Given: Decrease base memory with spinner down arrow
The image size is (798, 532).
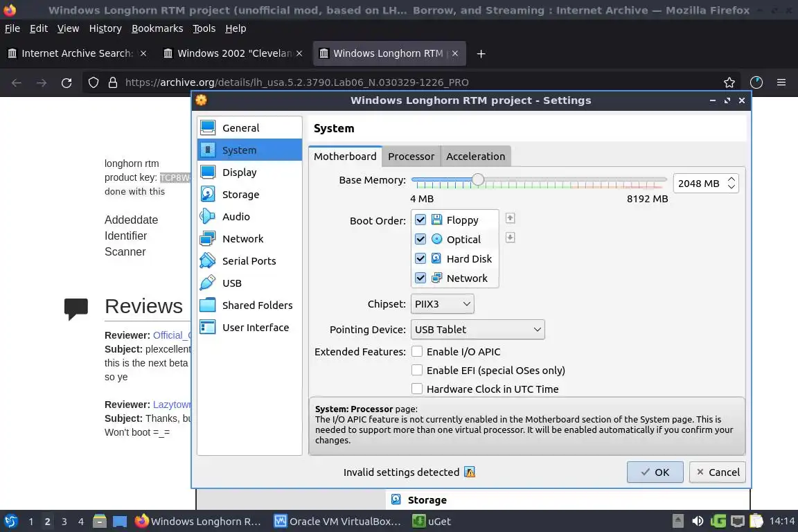Looking at the screenshot, I should pyautogui.click(x=731, y=187).
